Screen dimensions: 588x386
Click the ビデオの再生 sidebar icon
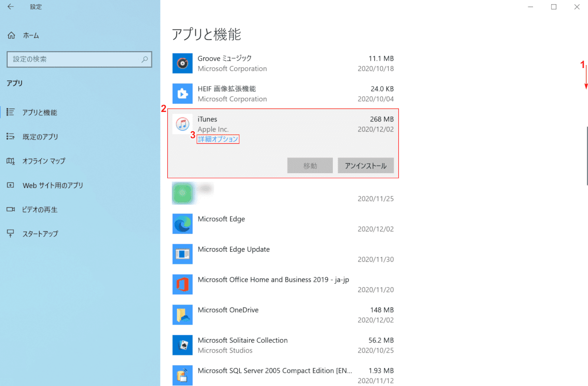pyautogui.click(x=11, y=209)
